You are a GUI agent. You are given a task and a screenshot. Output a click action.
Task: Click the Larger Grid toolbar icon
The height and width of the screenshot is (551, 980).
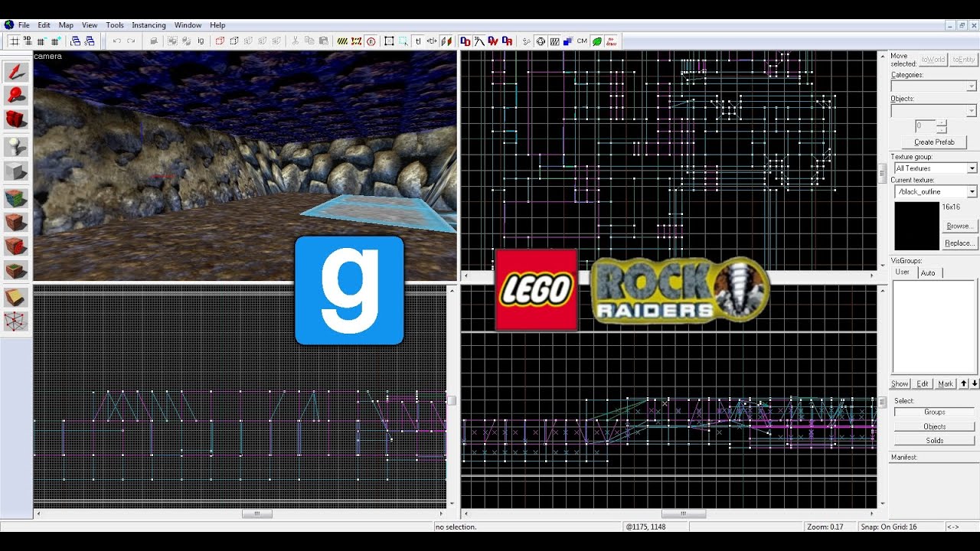click(55, 41)
